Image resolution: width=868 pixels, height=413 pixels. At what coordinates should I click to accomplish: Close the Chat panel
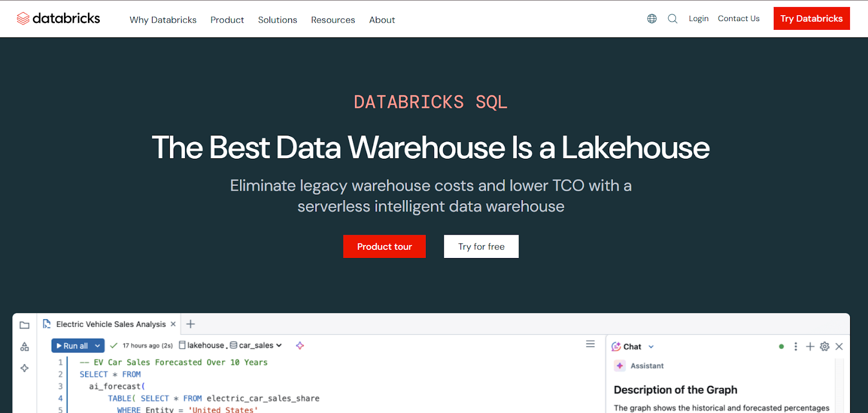(x=839, y=346)
